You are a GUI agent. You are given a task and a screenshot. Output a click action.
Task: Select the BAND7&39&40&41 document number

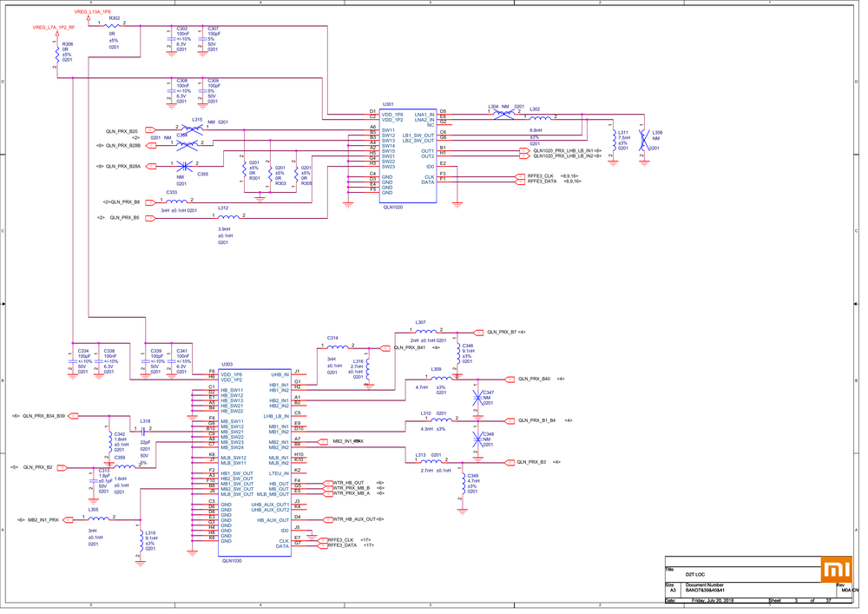click(x=705, y=591)
